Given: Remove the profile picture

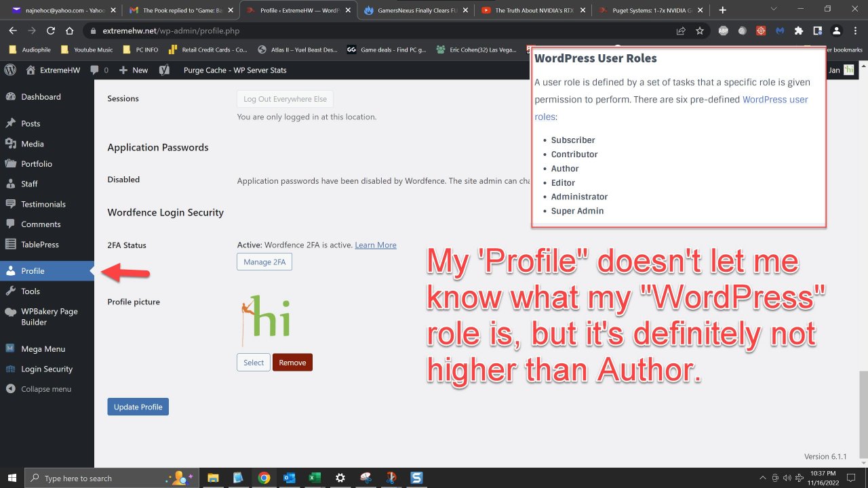Looking at the screenshot, I should point(292,363).
